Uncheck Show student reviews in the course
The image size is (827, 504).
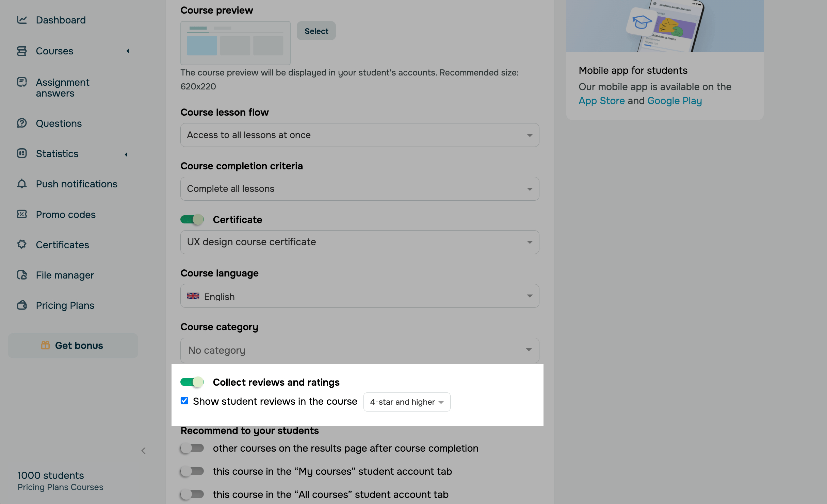click(x=184, y=401)
